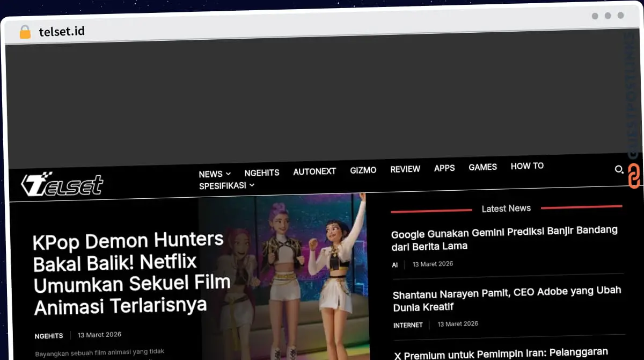
Task: Click the orange chain link icon
Action: click(x=634, y=177)
